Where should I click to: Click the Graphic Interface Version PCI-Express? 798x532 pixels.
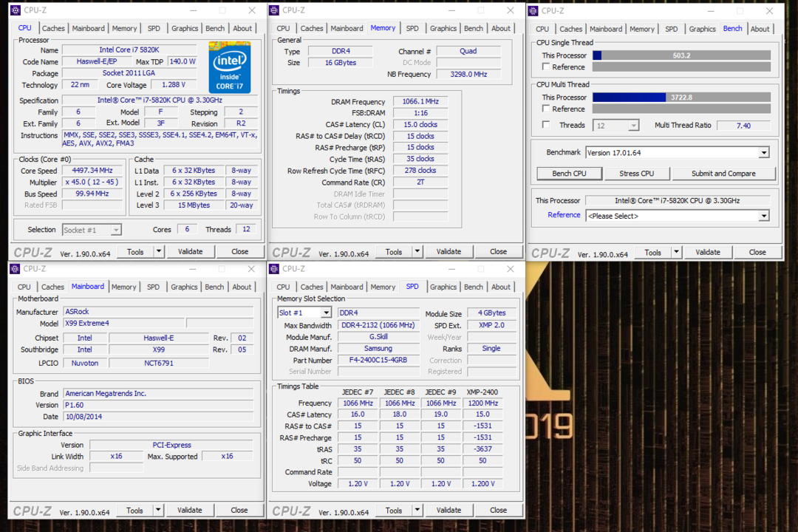point(171,445)
